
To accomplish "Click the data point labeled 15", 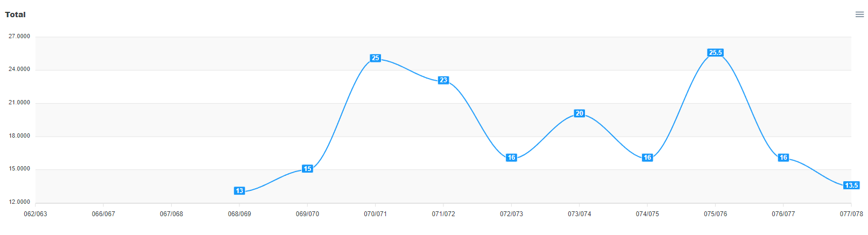I will click(x=307, y=169).
